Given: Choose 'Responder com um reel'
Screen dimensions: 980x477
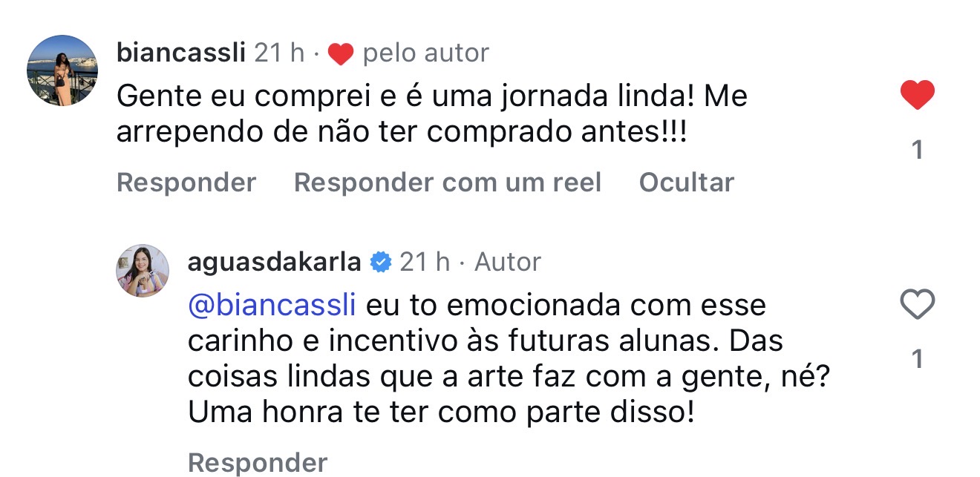Looking at the screenshot, I should point(447,182).
